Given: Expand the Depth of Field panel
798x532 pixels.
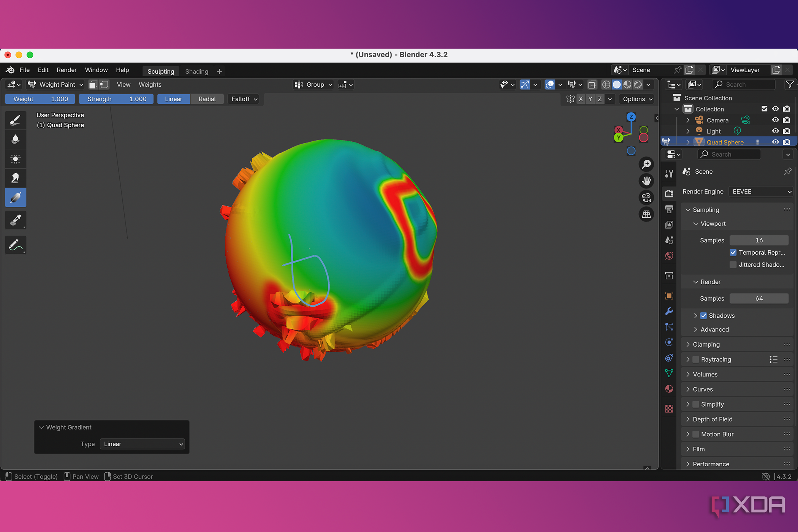Looking at the screenshot, I should [712, 419].
